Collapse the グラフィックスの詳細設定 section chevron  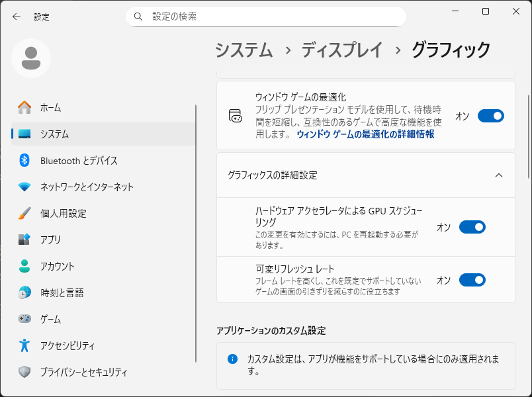click(499, 175)
